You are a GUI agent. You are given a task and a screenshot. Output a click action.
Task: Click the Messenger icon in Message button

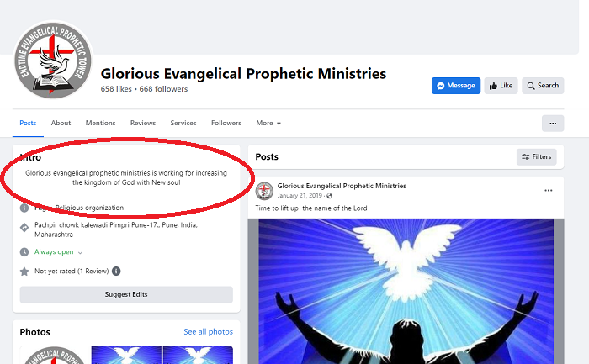pyautogui.click(x=441, y=86)
